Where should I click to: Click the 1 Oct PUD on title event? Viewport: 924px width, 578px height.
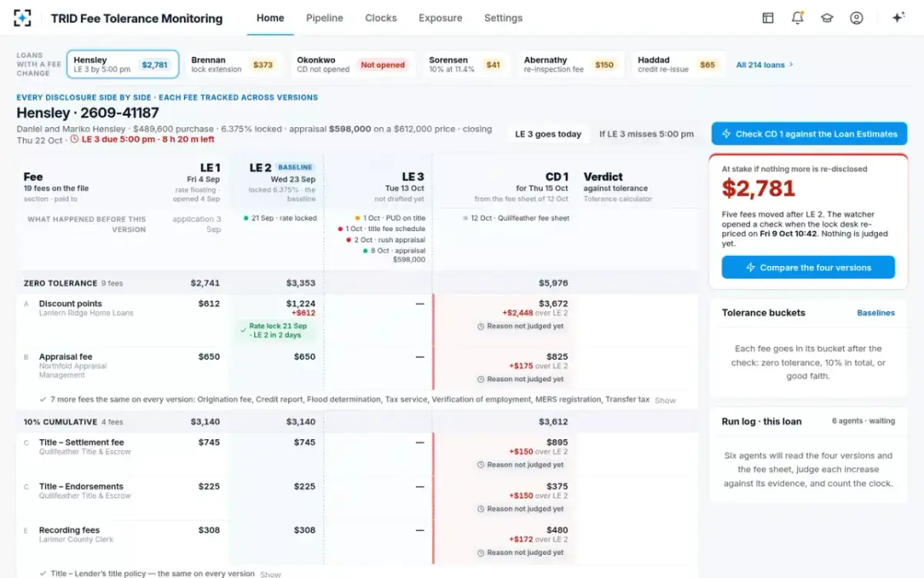click(x=390, y=218)
